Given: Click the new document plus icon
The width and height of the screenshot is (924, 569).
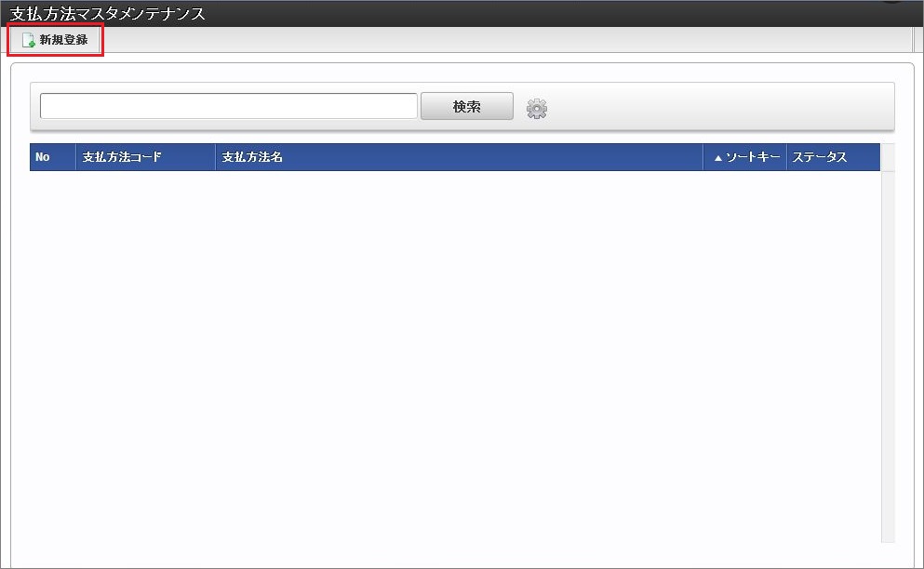Looking at the screenshot, I should point(28,40).
